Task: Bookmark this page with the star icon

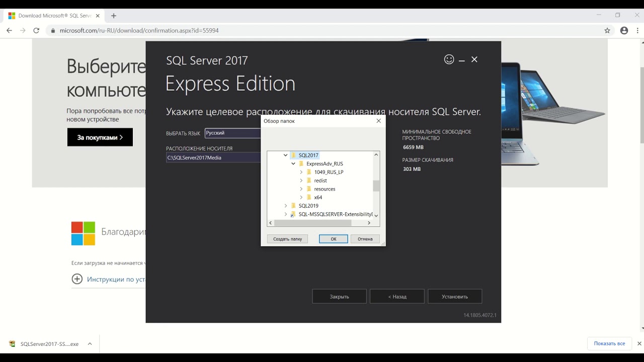Action: (607, 31)
